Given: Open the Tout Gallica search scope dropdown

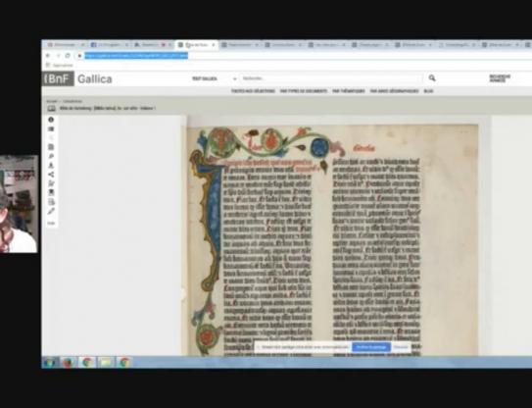Looking at the screenshot, I should 215,78.
